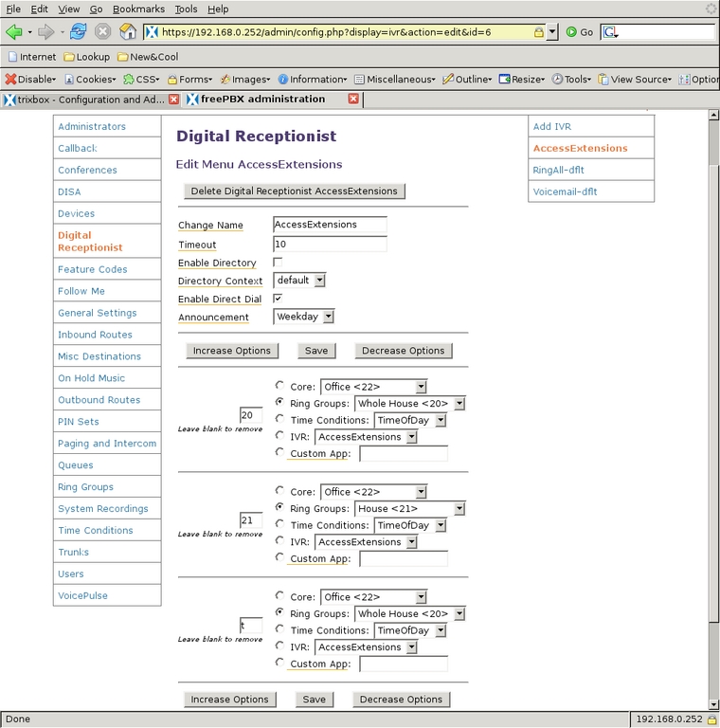Close the freePBX administration tab
The image size is (720, 728).
click(x=353, y=99)
